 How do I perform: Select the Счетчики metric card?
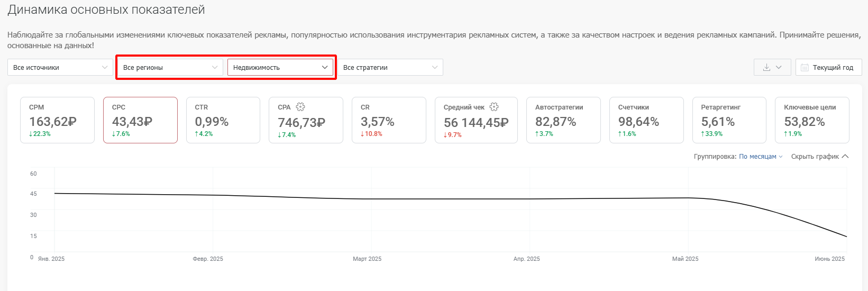[646, 120]
